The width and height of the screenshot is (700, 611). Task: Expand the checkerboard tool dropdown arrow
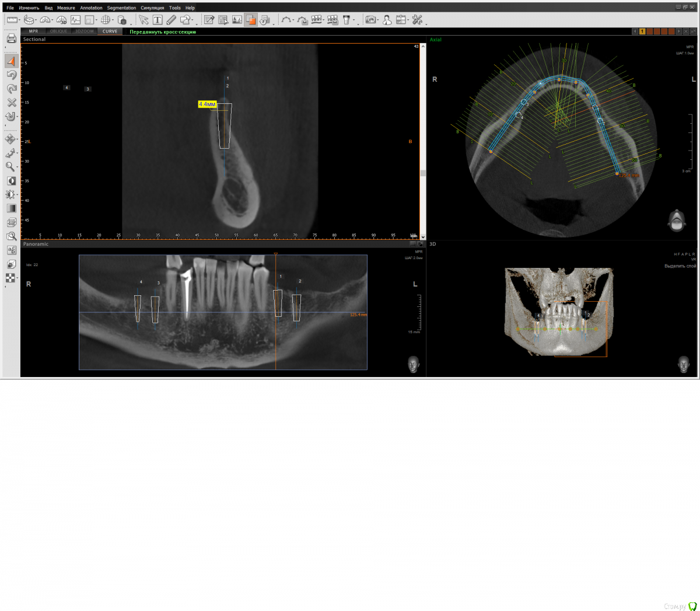click(x=18, y=280)
